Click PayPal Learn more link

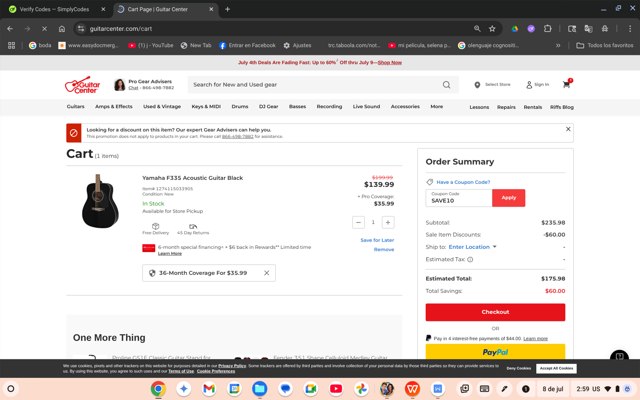click(536, 338)
